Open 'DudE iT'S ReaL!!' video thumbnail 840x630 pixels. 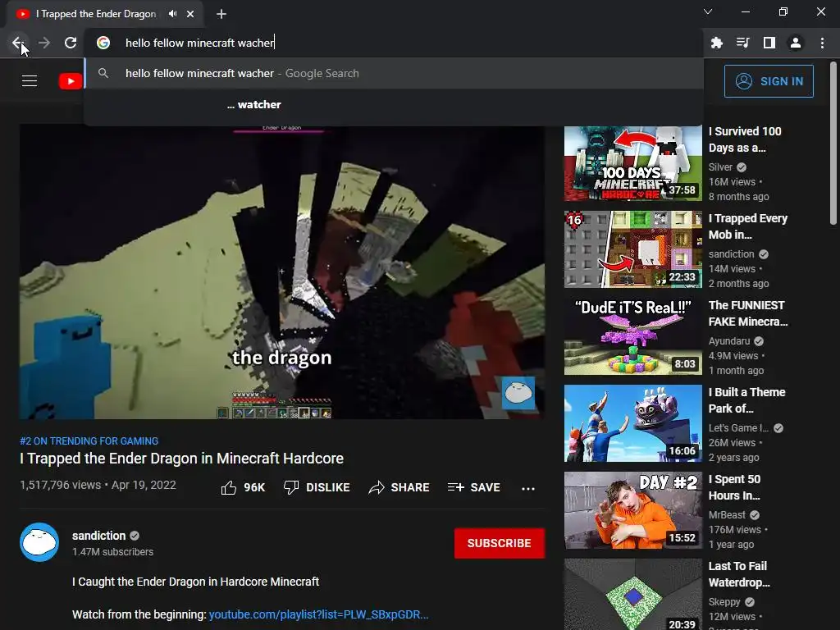(633, 336)
